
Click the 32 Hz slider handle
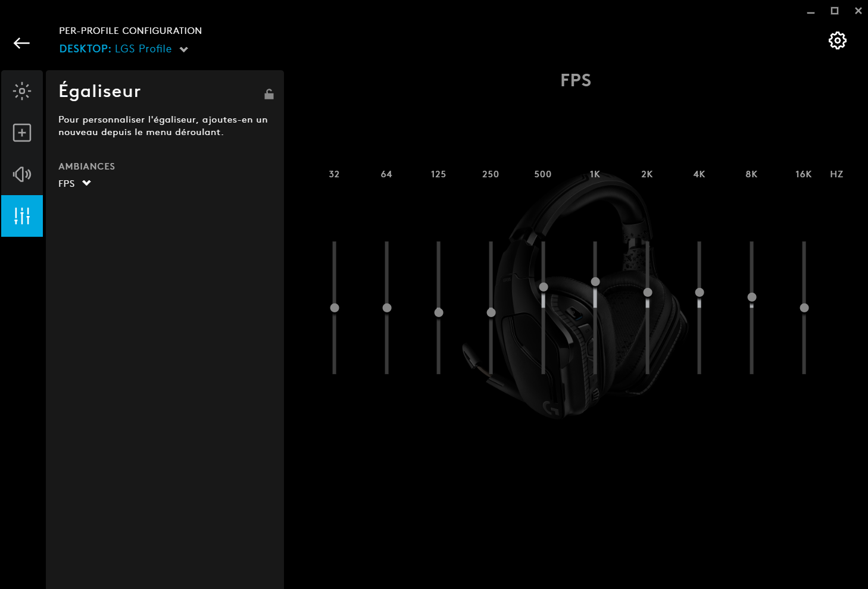coord(335,308)
